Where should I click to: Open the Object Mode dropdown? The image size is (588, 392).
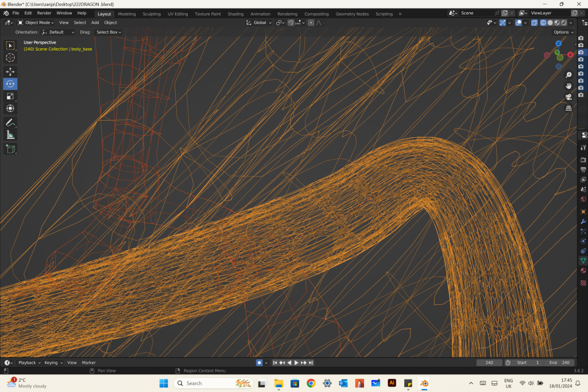point(36,23)
